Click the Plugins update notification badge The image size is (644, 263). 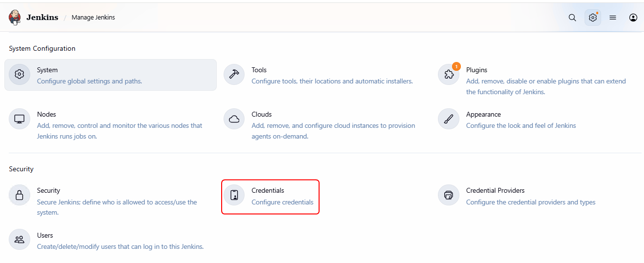click(456, 66)
